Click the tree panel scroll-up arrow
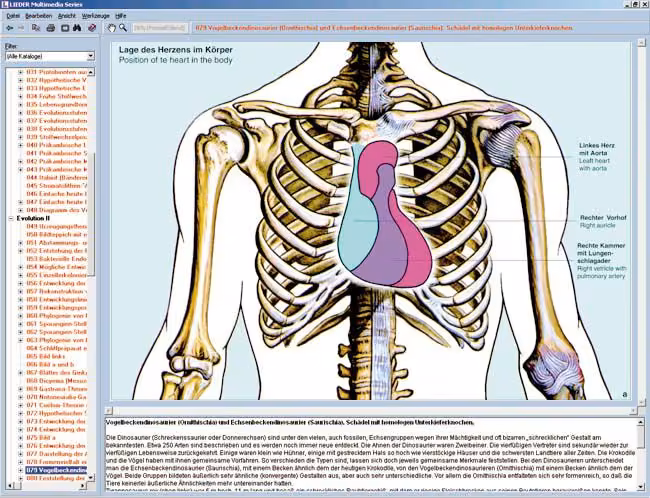Viewport: 650px width, 498px height. click(x=91, y=72)
